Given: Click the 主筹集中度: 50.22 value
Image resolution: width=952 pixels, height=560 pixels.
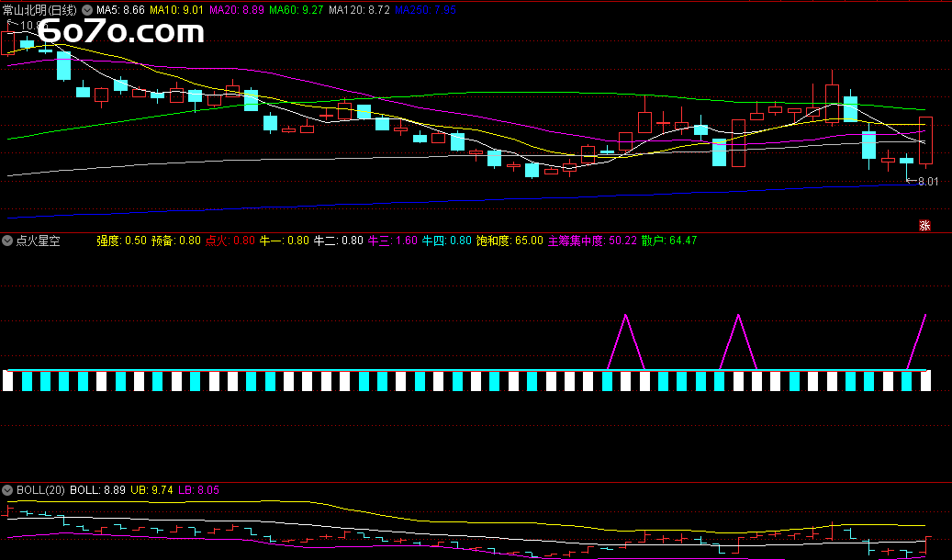Looking at the screenshot, I should tap(592, 241).
